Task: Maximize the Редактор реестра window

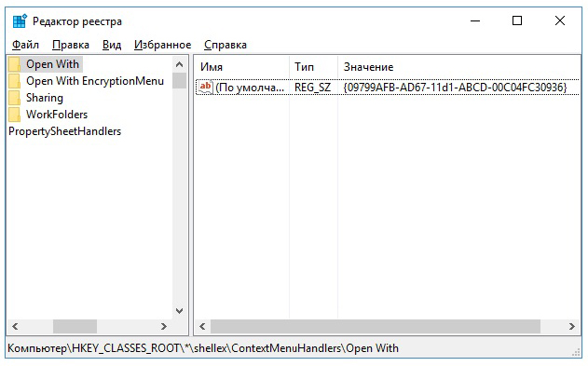Action: 517,20
